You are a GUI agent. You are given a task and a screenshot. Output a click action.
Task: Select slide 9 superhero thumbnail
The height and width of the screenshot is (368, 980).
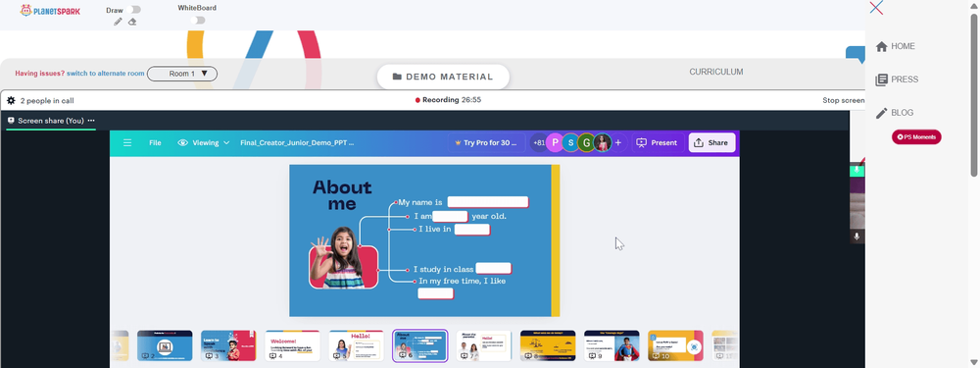(612, 345)
